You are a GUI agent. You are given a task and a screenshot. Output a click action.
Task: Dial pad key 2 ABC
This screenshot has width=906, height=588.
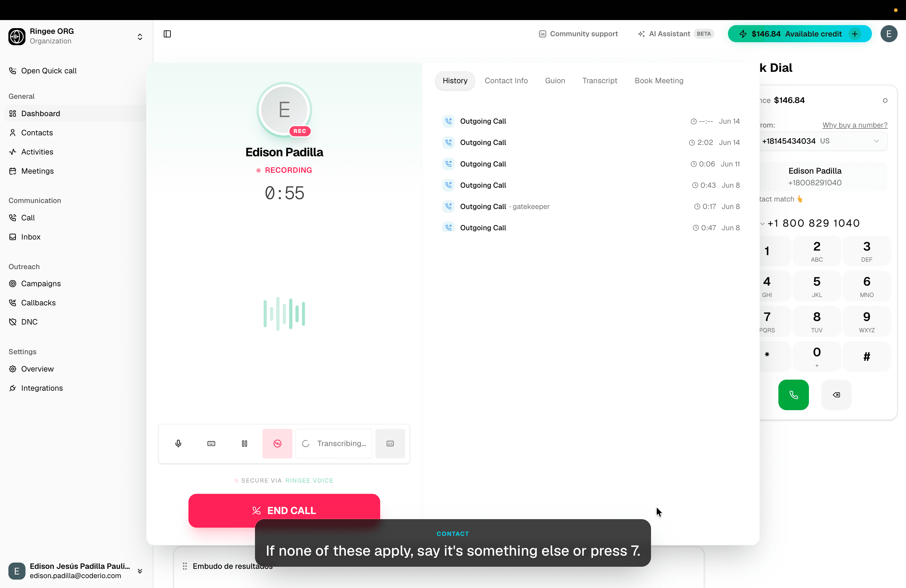(816, 251)
